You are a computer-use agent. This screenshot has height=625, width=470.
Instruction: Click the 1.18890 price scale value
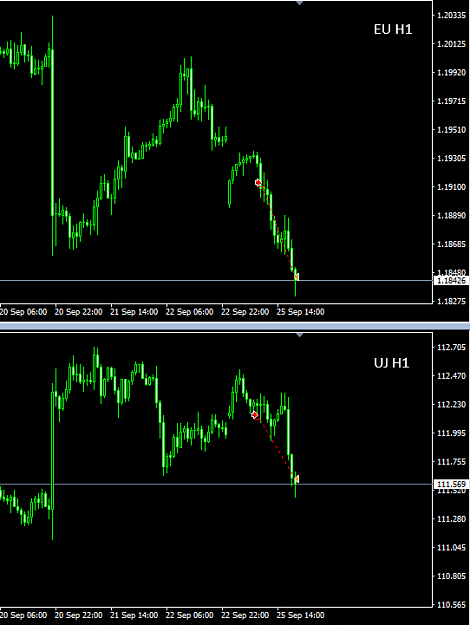[451, 215]
